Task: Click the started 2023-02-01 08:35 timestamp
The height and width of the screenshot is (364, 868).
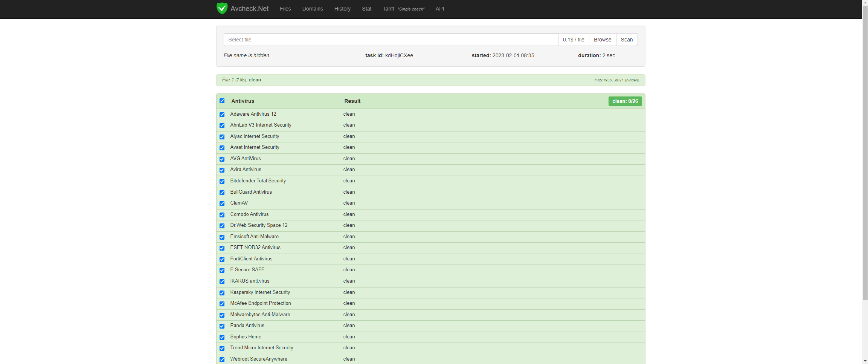Action: (x=503, y=55)
